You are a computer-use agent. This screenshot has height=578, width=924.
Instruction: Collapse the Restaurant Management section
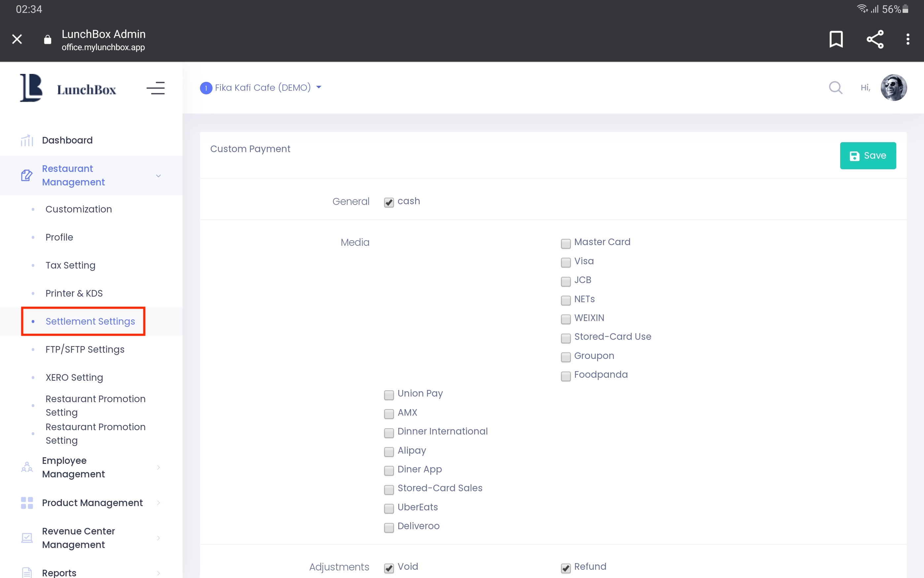158,176
